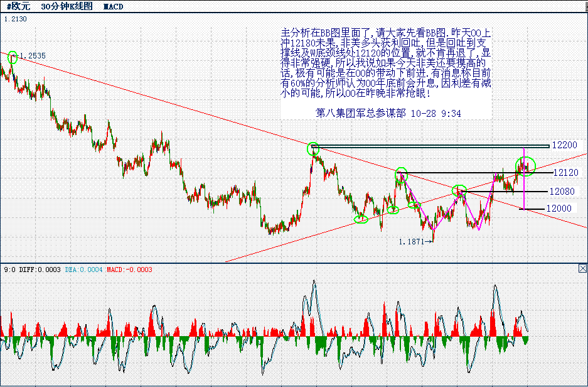Click the red MACD:-0.0003 readout

129,270
